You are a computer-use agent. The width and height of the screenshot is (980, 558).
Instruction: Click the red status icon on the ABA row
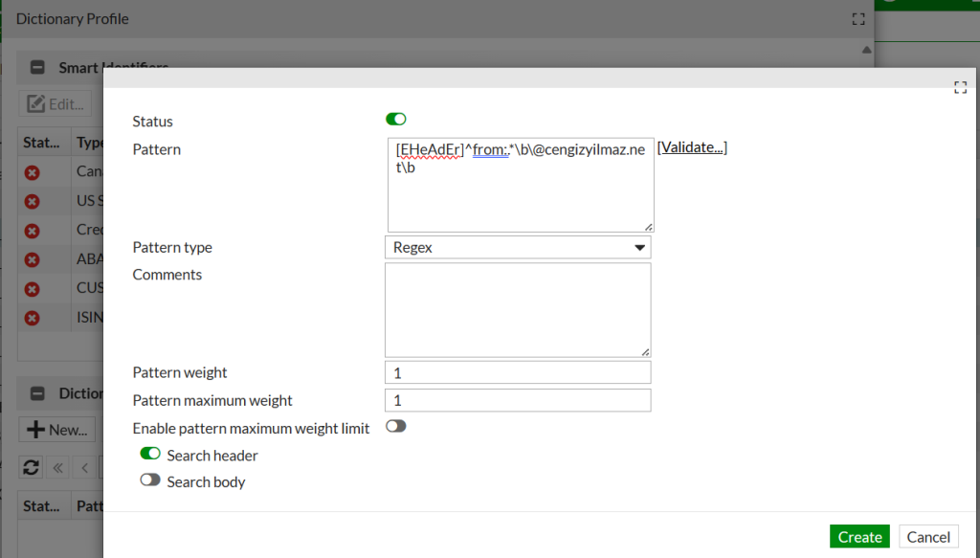point(32,259)
